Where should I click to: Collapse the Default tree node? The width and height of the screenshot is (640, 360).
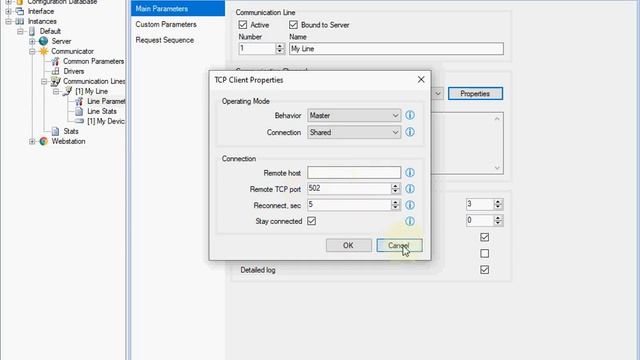[20, 31]
